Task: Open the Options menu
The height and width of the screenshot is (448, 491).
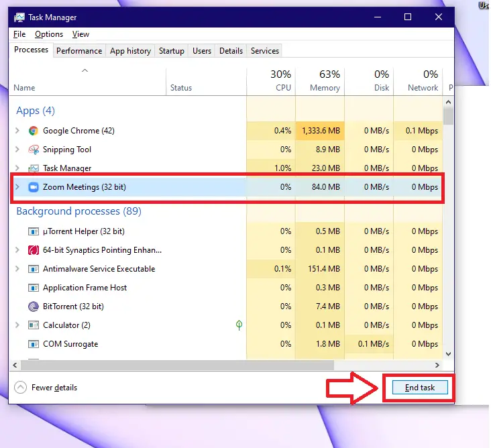Action: tap(49, 34)
